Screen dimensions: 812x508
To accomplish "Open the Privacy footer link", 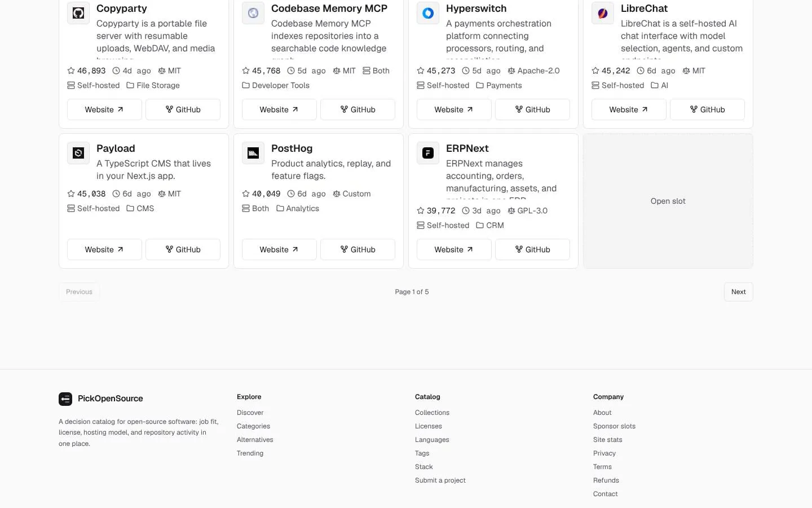I will (604, 453).
